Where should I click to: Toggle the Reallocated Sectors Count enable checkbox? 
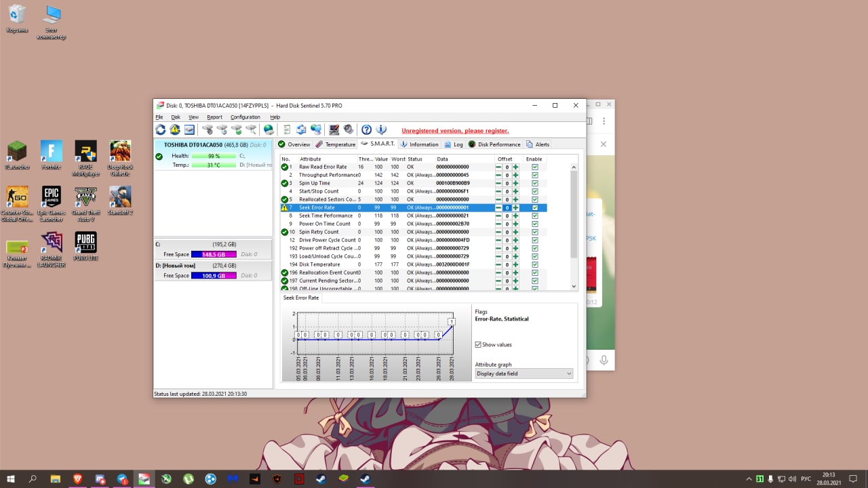[x=535, y=199]
